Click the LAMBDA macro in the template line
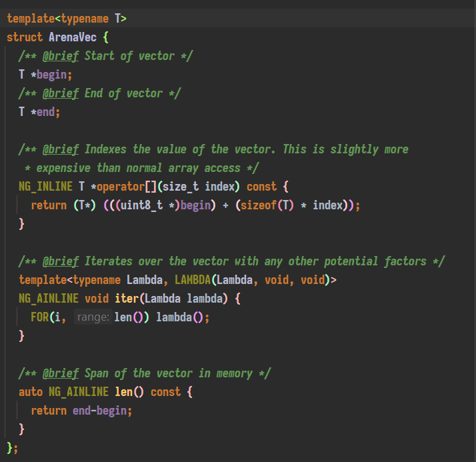This screenshot has width=476, height=462. coord(193,280)
